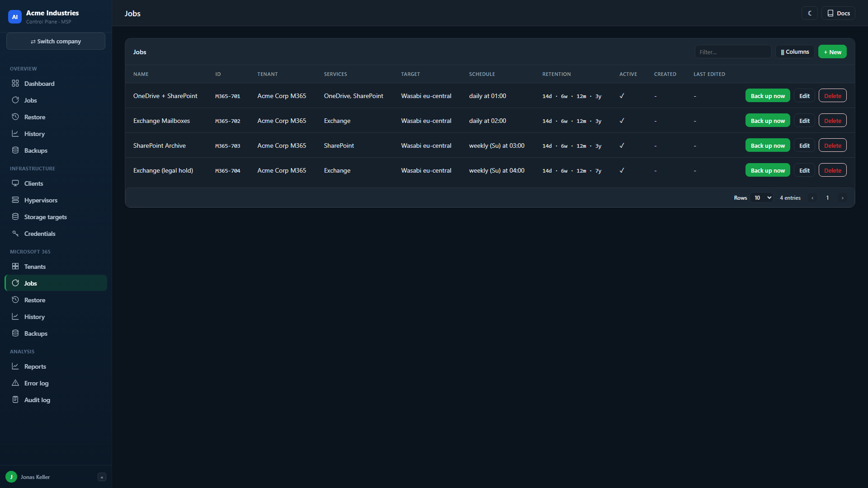This screenshot has height=488, width=868.
Task: Edit the Exchange Mailboxes job
Action: [x=804, y=121]
